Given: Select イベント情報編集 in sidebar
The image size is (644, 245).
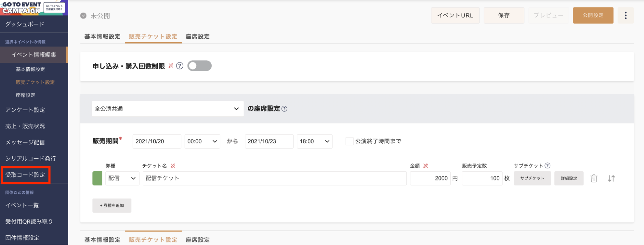Looking at the screenshot, I should coord(34,55).
